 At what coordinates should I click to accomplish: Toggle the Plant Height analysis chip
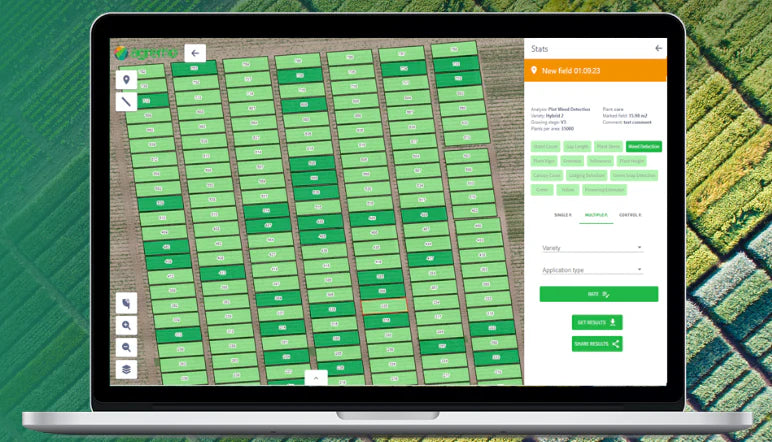tap(631, 160)
